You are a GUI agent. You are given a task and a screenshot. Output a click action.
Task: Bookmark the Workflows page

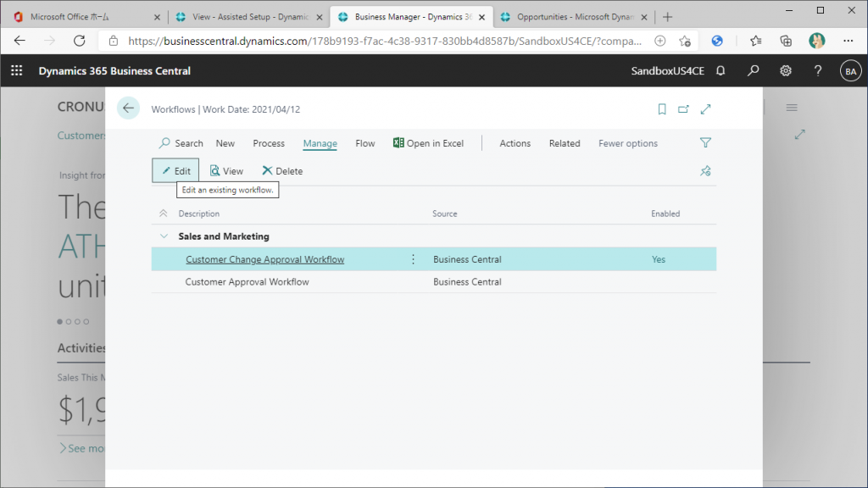661,109
